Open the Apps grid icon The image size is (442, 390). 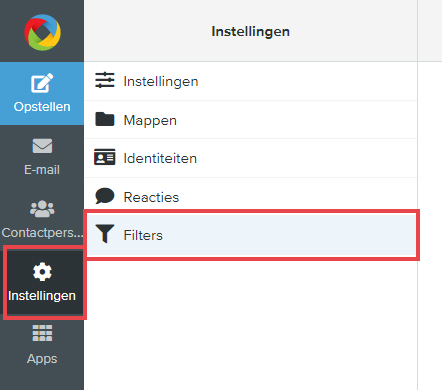(x=42, y=333)
